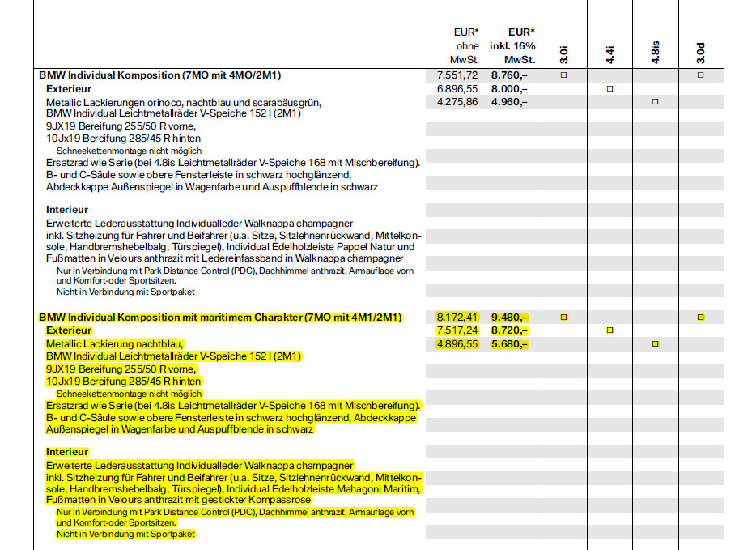Tick the 3.0d box in the 8.760,– row
This screenshot has width=756, height=550.
point(700,75)
